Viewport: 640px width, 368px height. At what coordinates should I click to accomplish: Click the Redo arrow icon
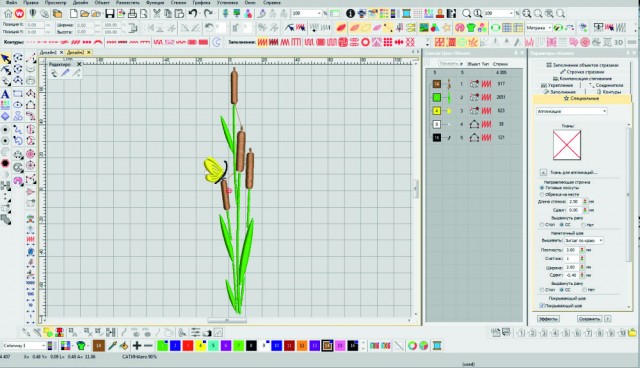click(208, 13)
